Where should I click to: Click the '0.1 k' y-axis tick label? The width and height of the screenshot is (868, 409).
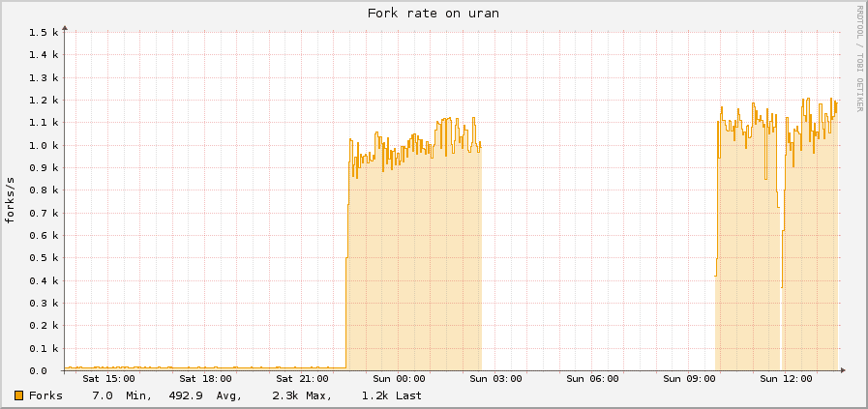coord(44,348)
